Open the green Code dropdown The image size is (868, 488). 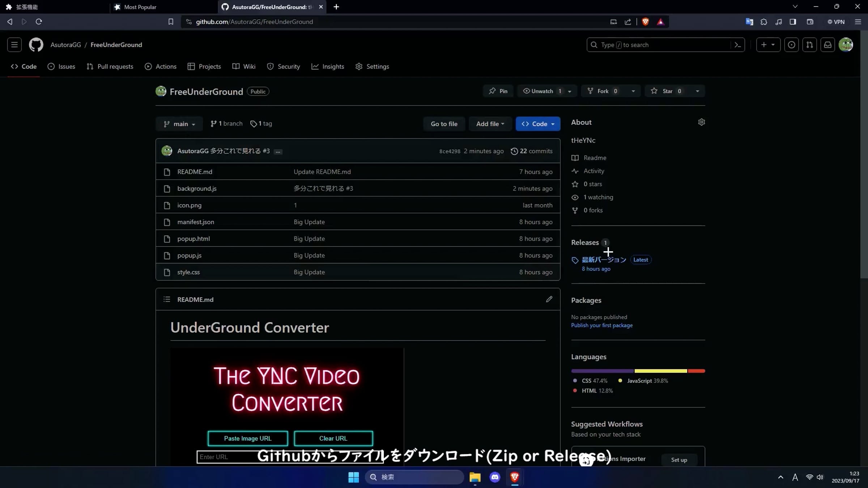coord(538,124)
